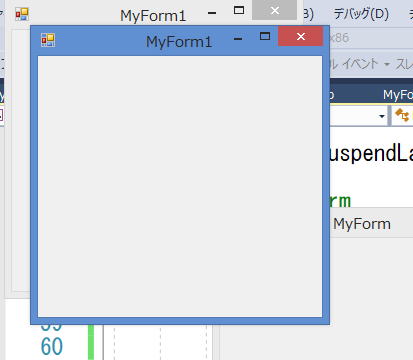Viewport: 413px width, 360px height.
Task: Click the orange member icon in the navigation bar
Action: [x=402, y=116]
